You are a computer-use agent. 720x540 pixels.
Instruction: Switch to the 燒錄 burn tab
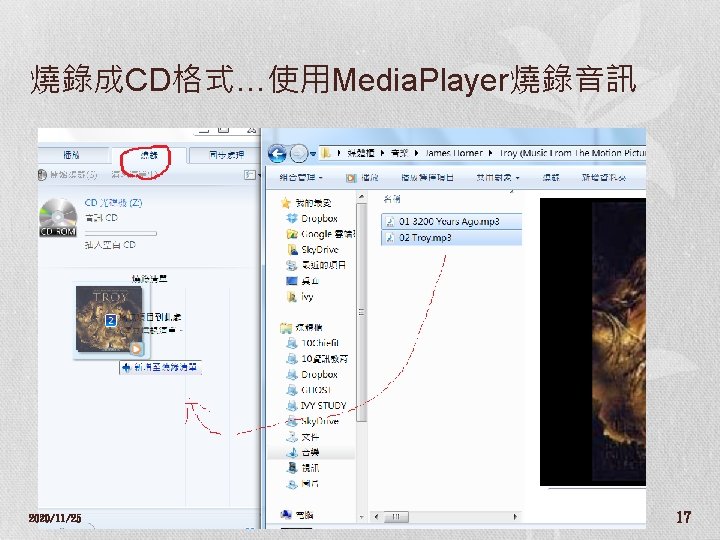(149, 155)
